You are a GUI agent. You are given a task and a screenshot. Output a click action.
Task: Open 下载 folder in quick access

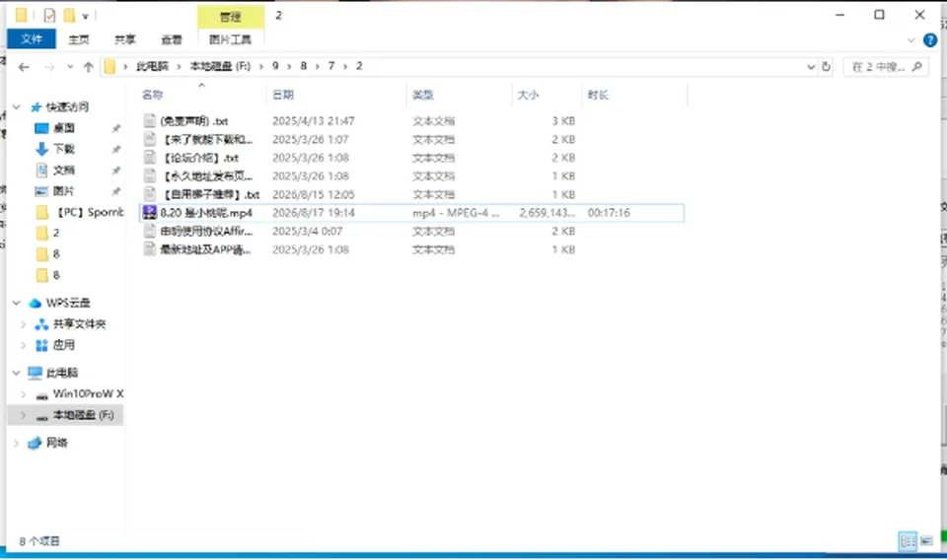pyautogui.click(x=64, y=149)
